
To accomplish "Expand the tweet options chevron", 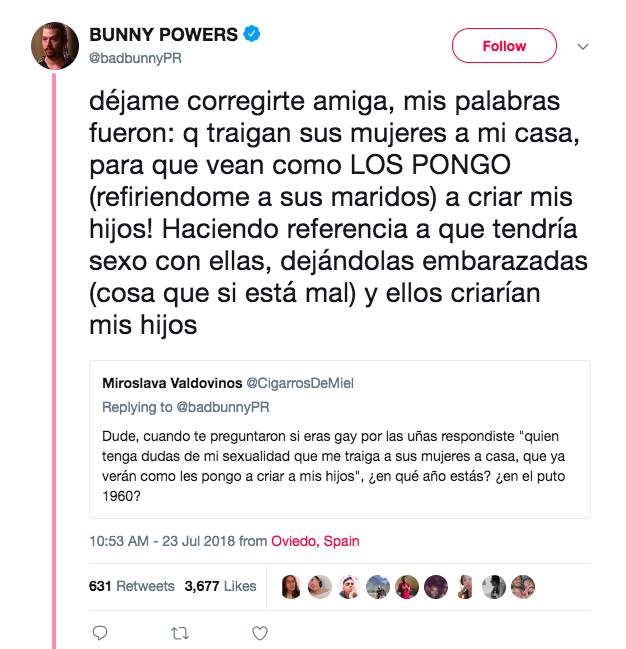I will 584,46.
